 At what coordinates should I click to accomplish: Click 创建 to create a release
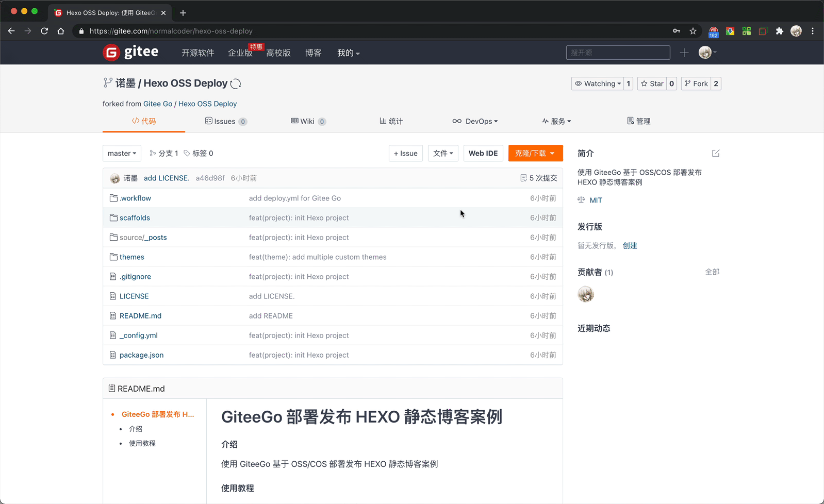click(630, 245)
